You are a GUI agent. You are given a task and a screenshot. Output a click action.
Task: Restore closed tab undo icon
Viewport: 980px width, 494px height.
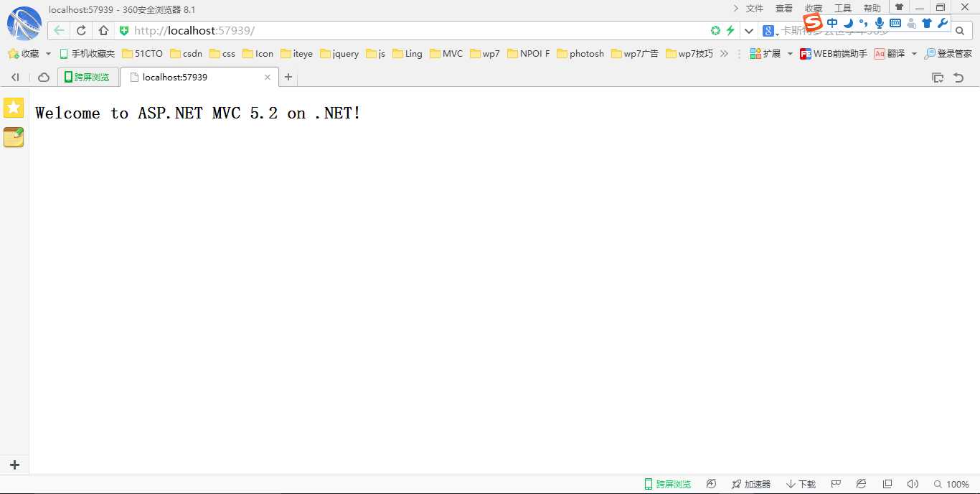point(958,78)
